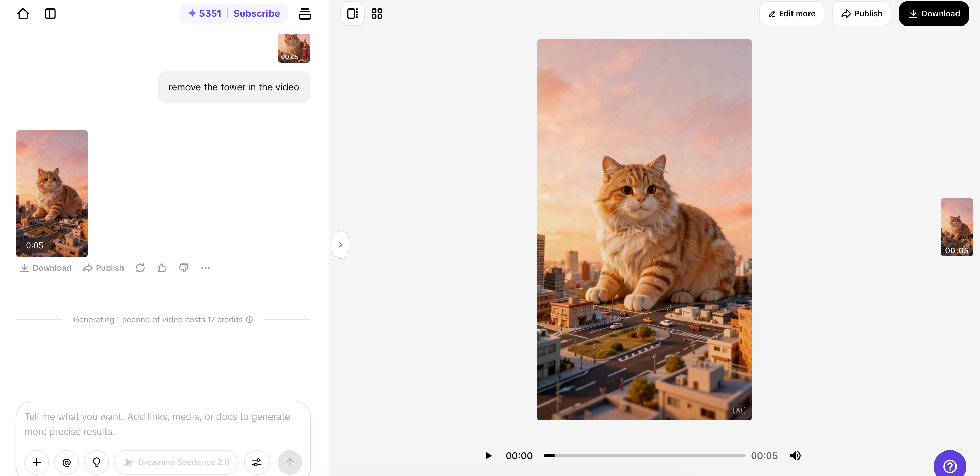This screenshot has height=476, width=980.
Task: Open attachments with the plus icon
Action: 36,462
